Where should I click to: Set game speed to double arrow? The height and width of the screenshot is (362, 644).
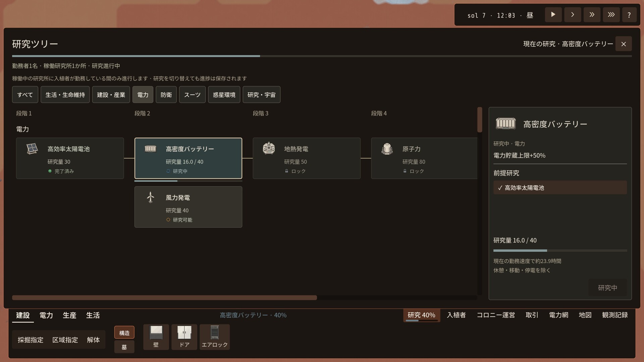click(x=592, y=15)
